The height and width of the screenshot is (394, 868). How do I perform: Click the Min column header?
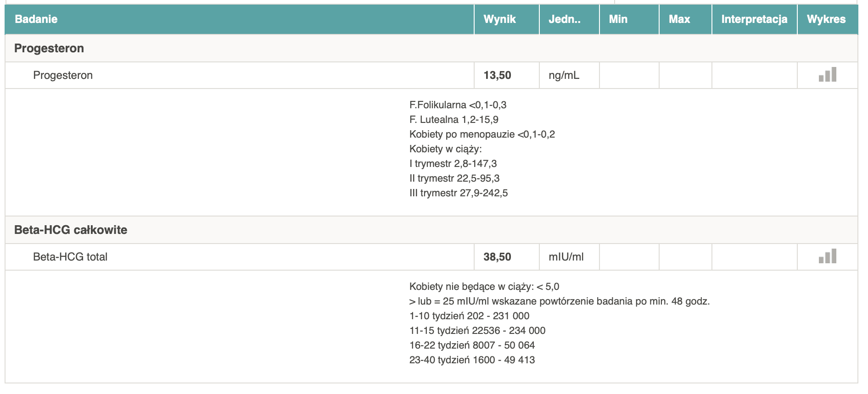(x=618, y=19)
